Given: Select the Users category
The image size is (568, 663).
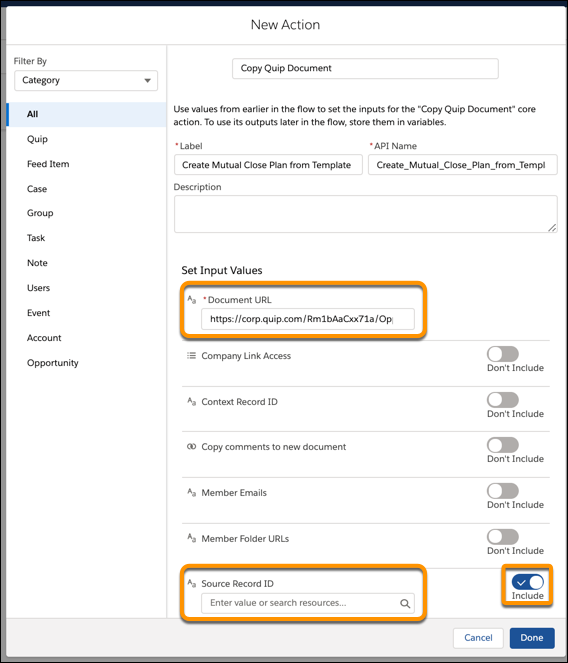Looking at the screenshot, I should click(x=38, y=288).
